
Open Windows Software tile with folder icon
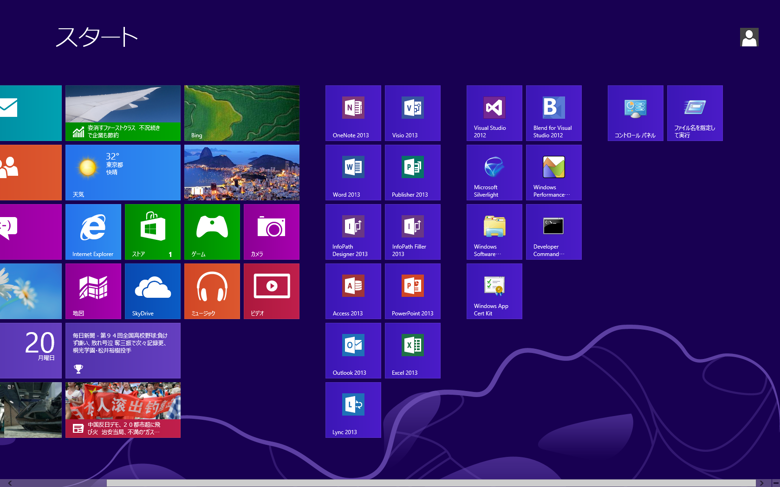(x=494, y=232)
